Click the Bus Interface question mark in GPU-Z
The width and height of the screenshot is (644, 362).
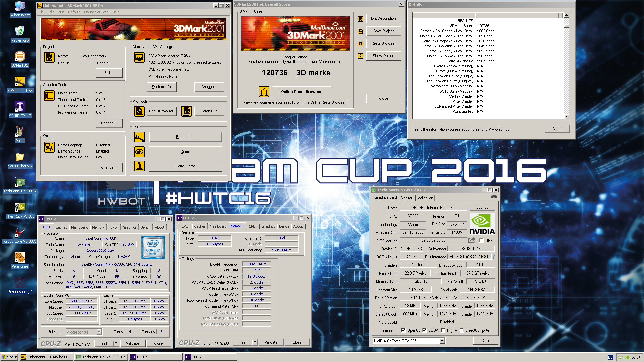(x=494, y=257)
